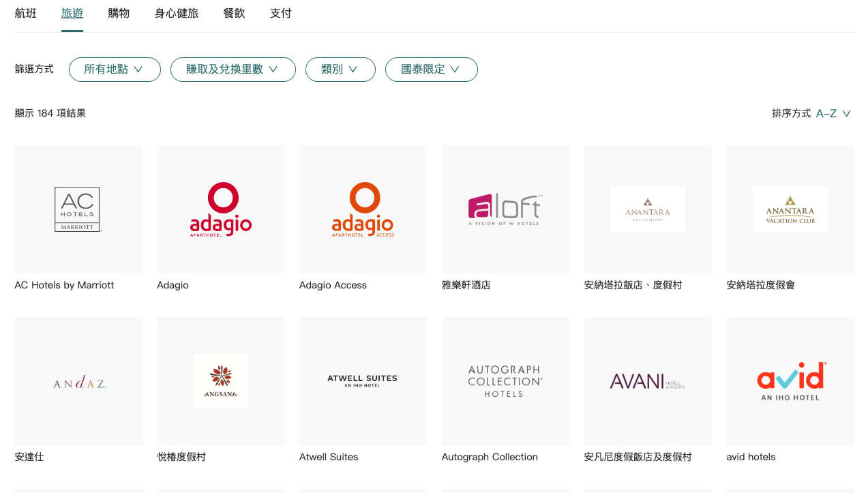
Task: Click the Atwell Suites name link
Action: coord(329,457)
